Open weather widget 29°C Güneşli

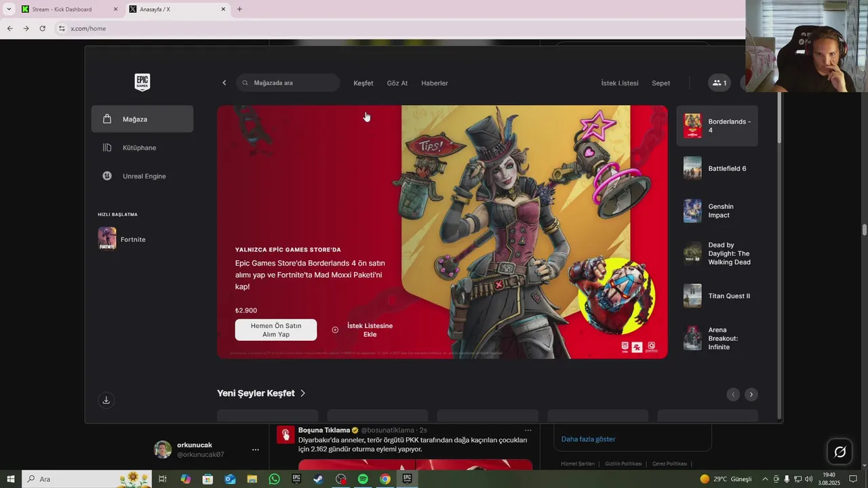point(726,479)
